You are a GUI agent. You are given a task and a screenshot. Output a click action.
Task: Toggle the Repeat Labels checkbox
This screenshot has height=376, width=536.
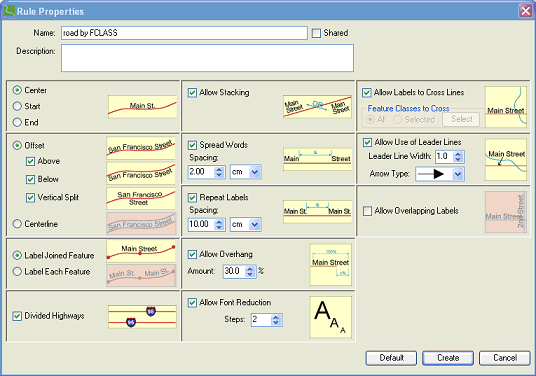click(x=192, y=198)
